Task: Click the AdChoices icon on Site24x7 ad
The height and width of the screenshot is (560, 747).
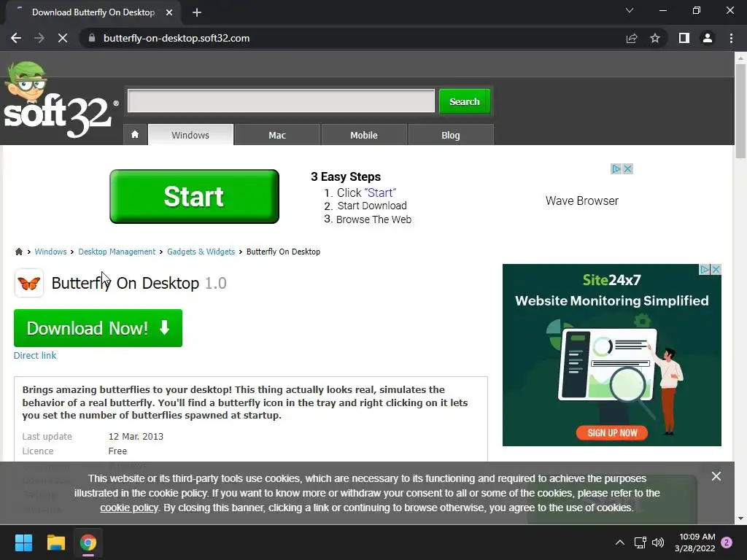Action: pos(705,270)
